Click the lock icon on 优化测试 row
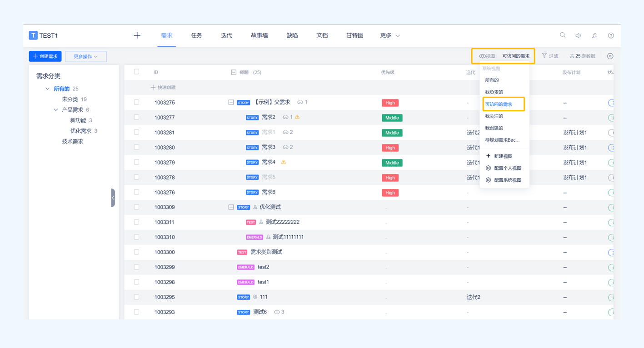644x348 pixels. pyautogui.click(x=255, y=207)
